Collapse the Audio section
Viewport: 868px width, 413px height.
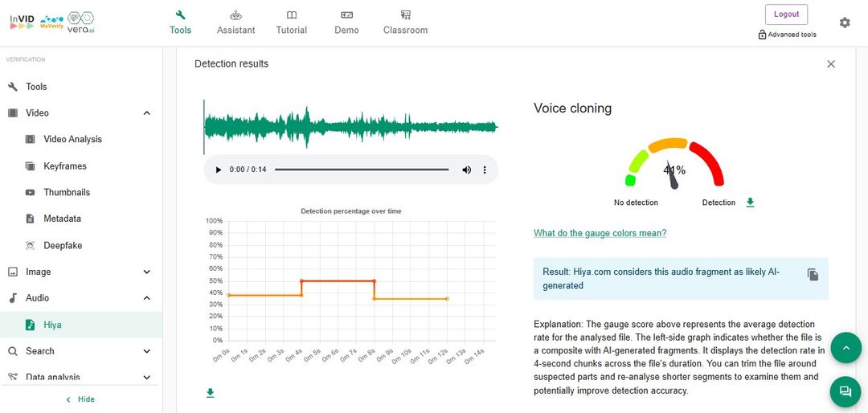146,298
